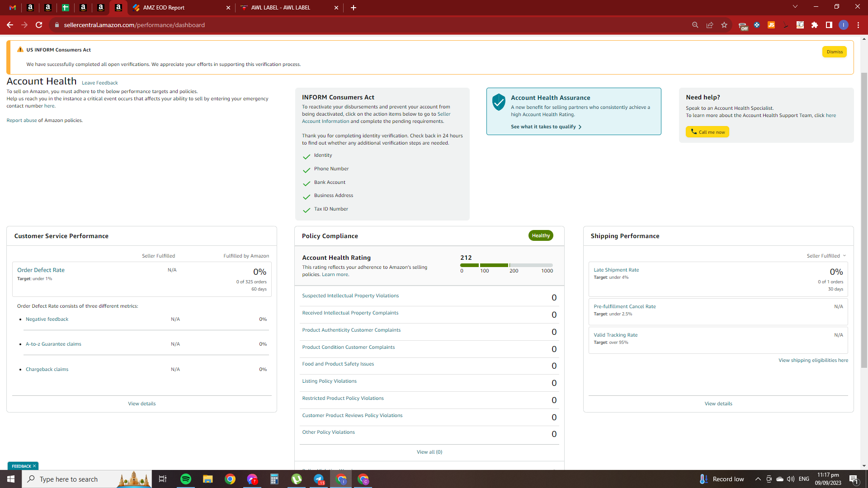Open the Seller Account Information link
Image resolution: width=868 pixels, height=488 pixels.
(376, 117)
